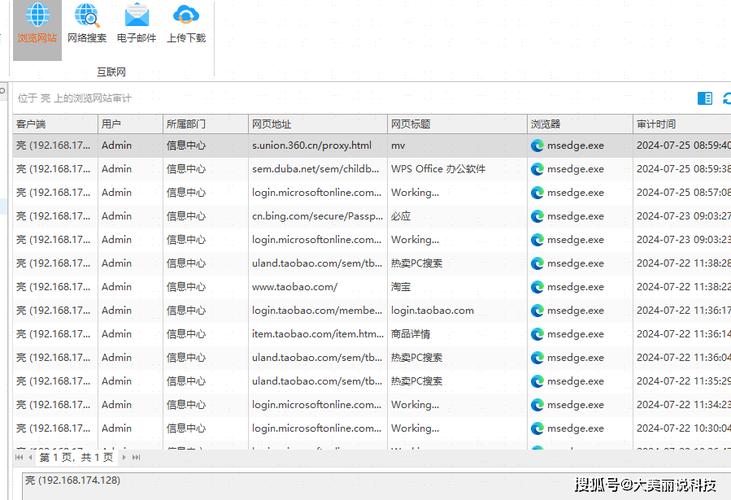Go to the first page of results
Screen dimensions: 731x500
click(x=19, y=457)
